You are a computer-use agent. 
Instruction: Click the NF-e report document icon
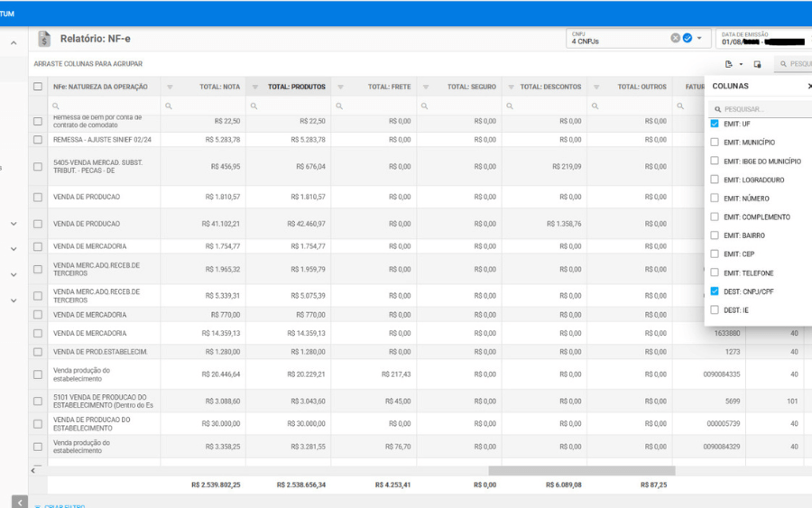(44, 39)
